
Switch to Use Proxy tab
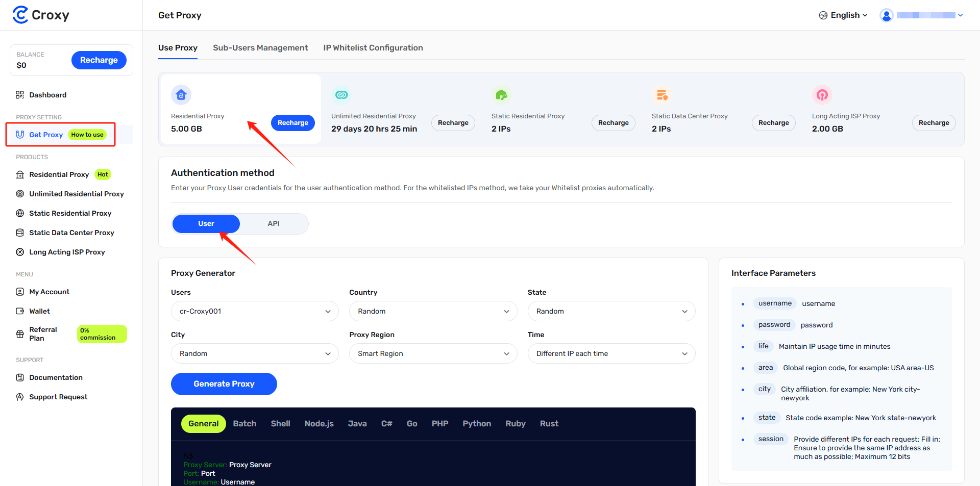pos(178,48)
